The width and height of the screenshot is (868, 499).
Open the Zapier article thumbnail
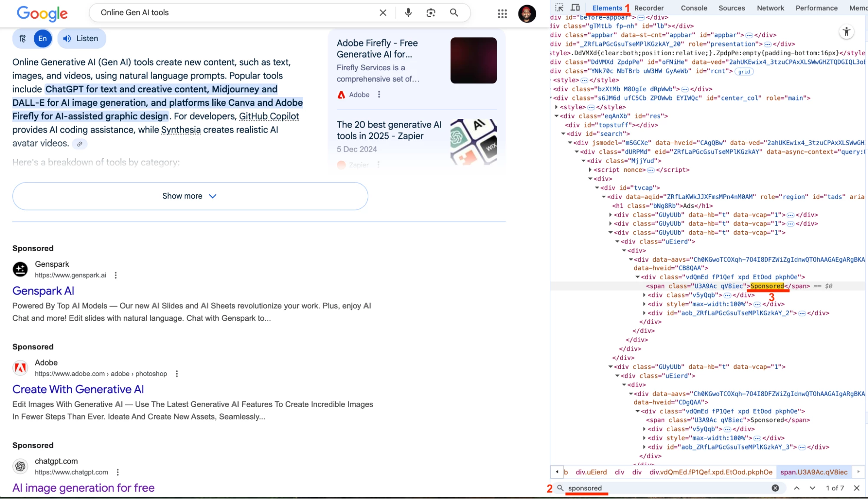[473, 141]
